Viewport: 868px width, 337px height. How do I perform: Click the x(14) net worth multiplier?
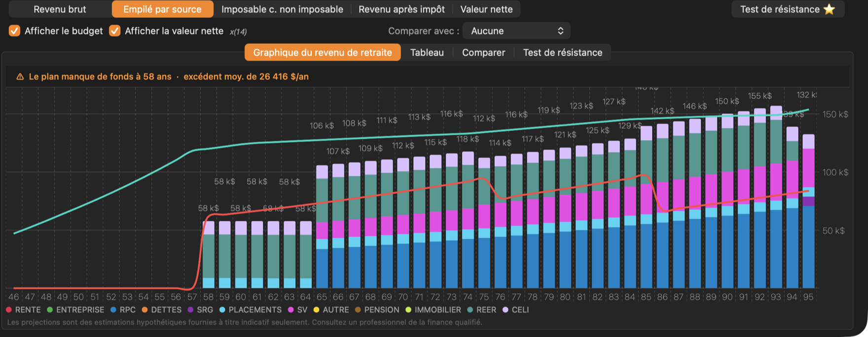tap(238, 32)
